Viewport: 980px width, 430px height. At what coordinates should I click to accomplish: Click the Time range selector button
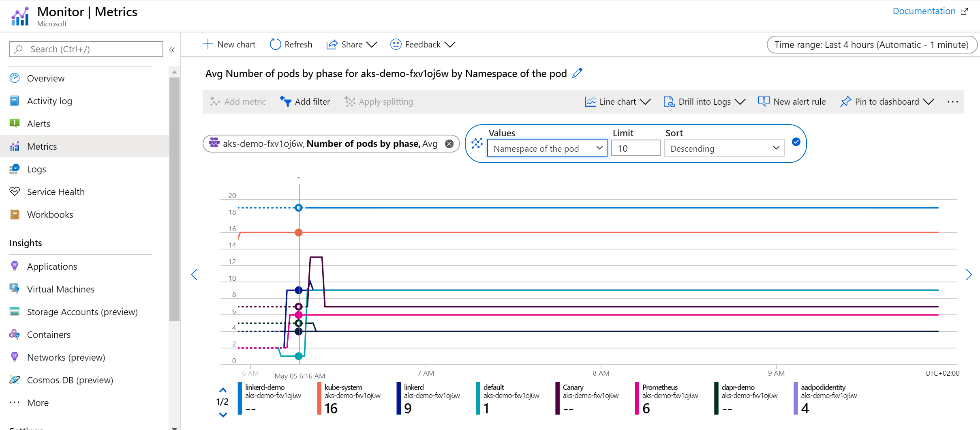[x=871, y=45]
